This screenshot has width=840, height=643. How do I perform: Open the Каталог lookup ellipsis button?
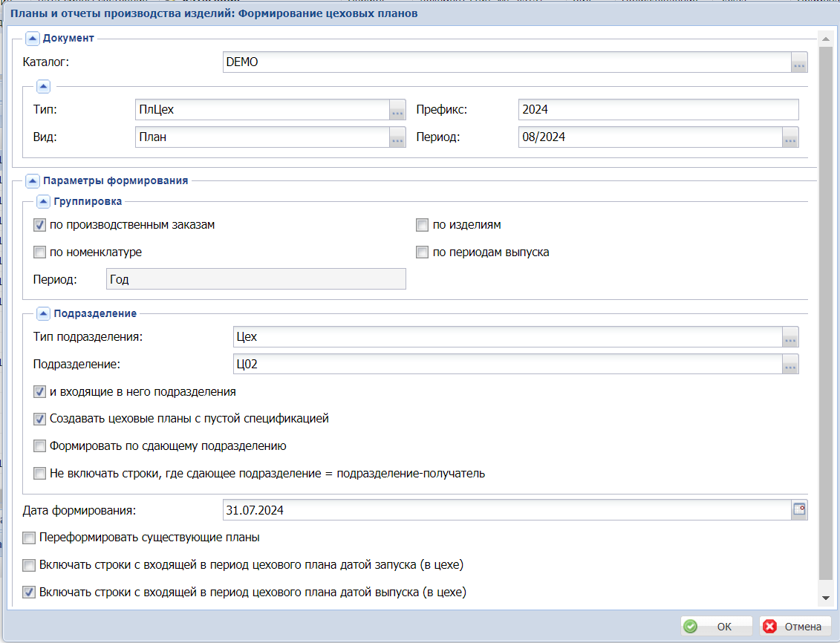(x=799, y=63)
